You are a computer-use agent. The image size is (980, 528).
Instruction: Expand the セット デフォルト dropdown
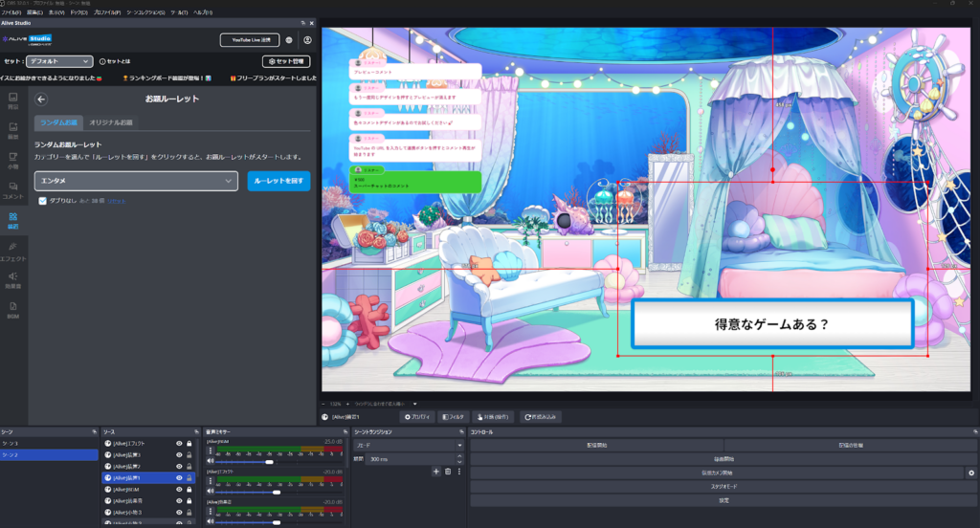pos(59,61)
